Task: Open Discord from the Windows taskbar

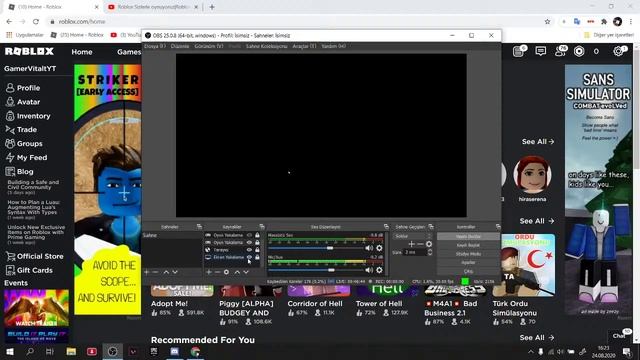Action: click(175, 351)
